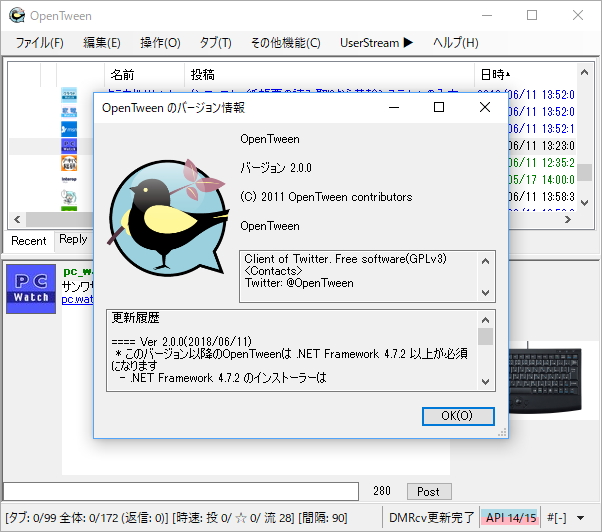Switch to the Recent tab

[29, 241]
